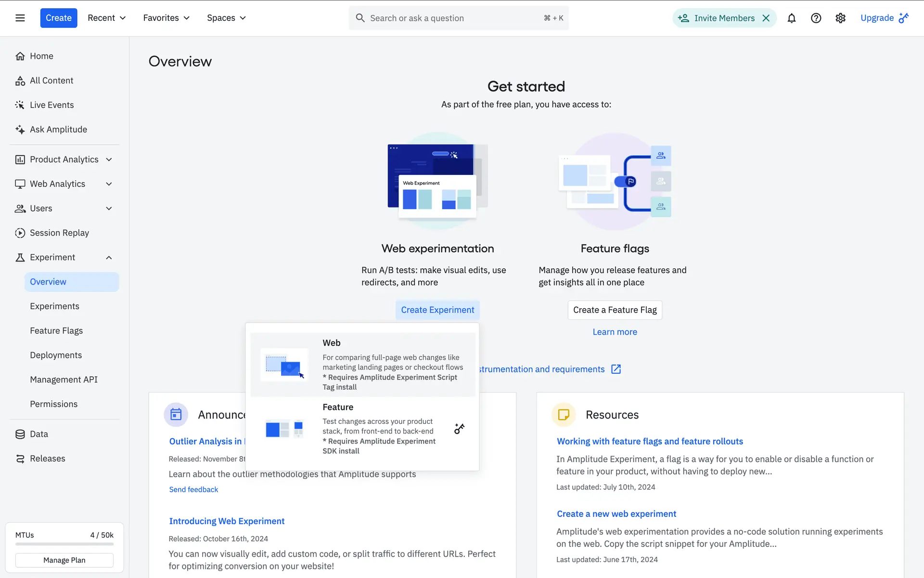This screenshot has height=578, width=924.
Task: Open the Recent dropdown
Action: pyautogui.click(x=106, y=18)
